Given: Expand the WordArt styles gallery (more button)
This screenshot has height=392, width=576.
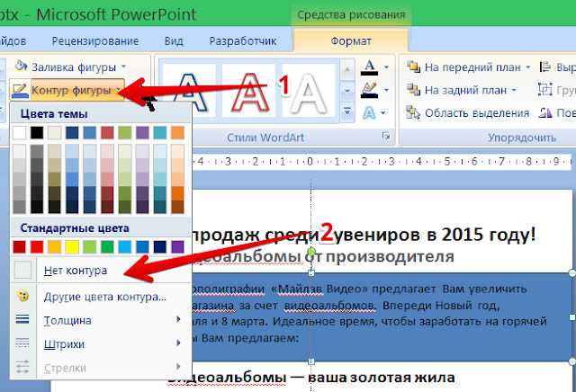Looking at the screenshot, I should pos(347,111).
